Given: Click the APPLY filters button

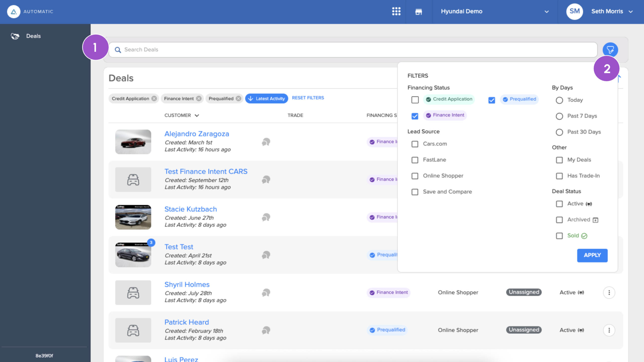Looking at the screenshot, I should [592, 255].
